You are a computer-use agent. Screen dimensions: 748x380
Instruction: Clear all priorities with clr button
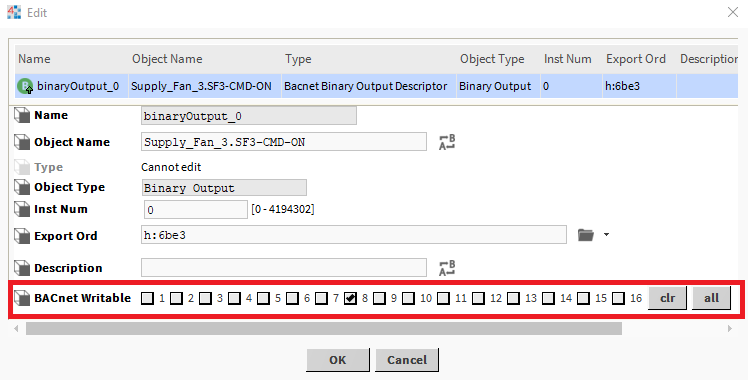point(667,298)
